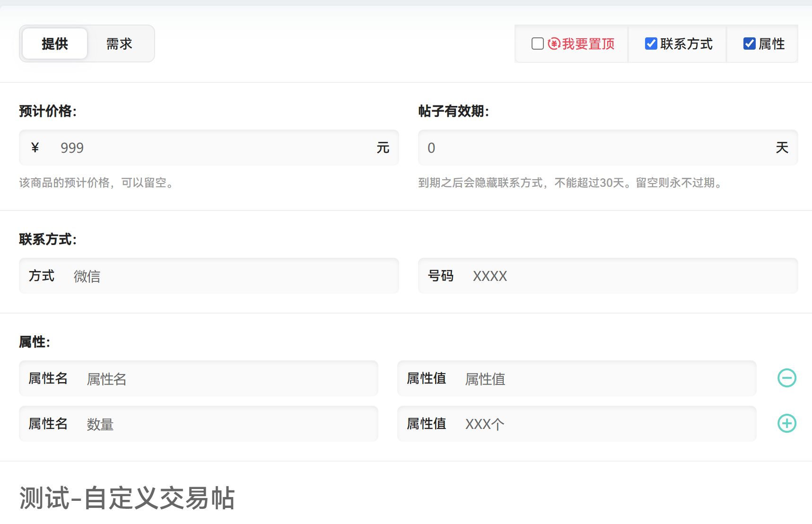The height and width of the screenshot is (524, 812).
Task: Click the 方式 input with 微信 placeholder
Action: tap(232, 276)
